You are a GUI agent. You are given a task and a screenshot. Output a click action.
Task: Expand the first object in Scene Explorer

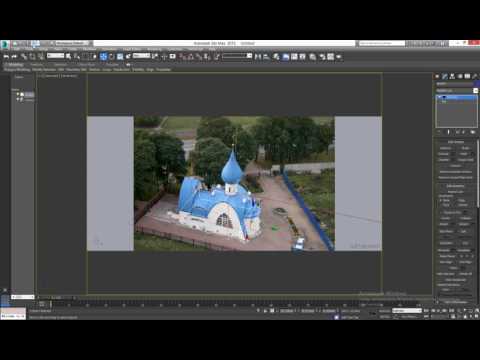point(18,95)
